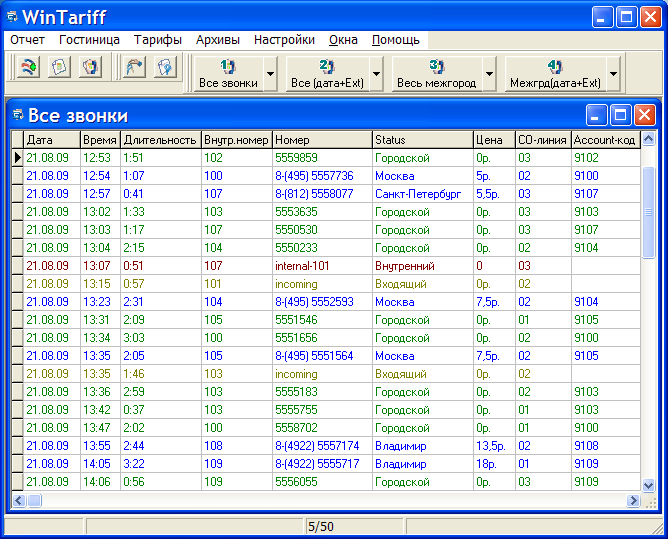This screenshot has width=668, height=539.
Task: Click the second toolbar icon showing a document
Action: (x=60, y=68)
